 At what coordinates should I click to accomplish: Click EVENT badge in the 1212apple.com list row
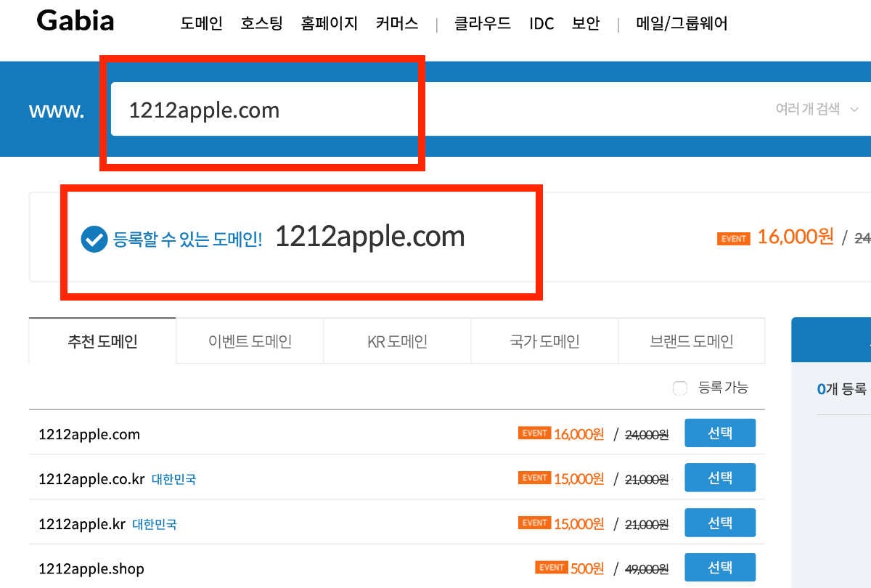pyautogui.click(x=534, y=433)
